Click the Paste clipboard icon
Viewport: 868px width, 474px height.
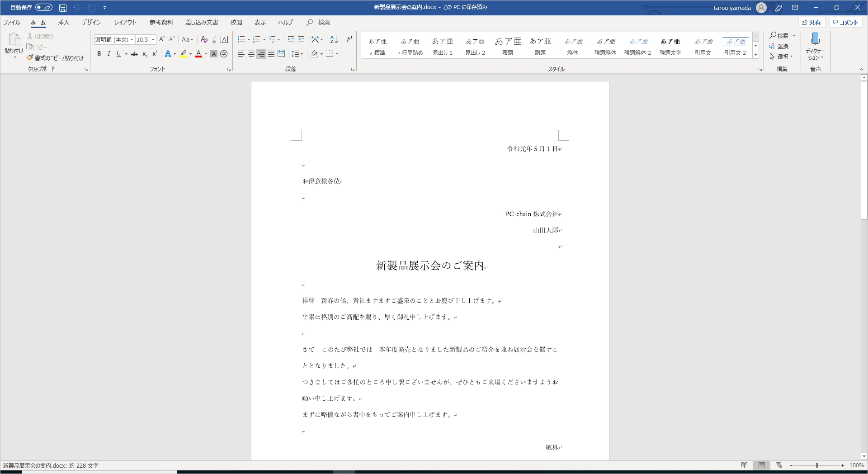coord(14,40)
